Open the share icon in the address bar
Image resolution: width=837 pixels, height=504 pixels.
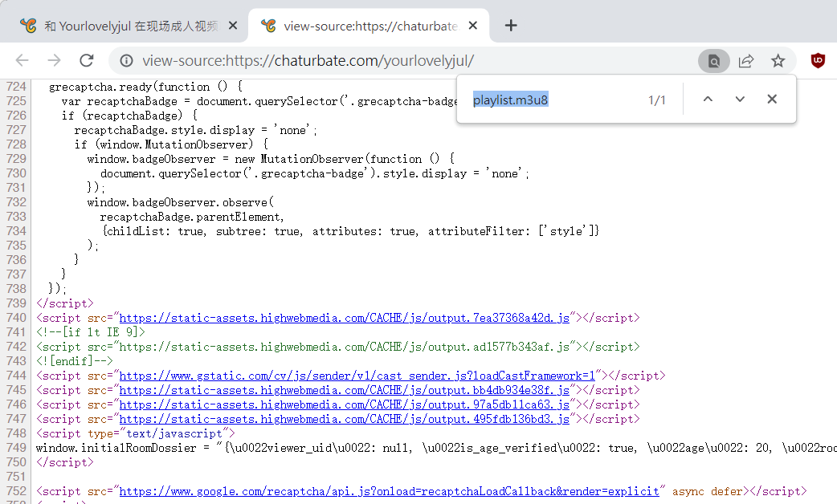pyautogui.click(x=746, y=60)
